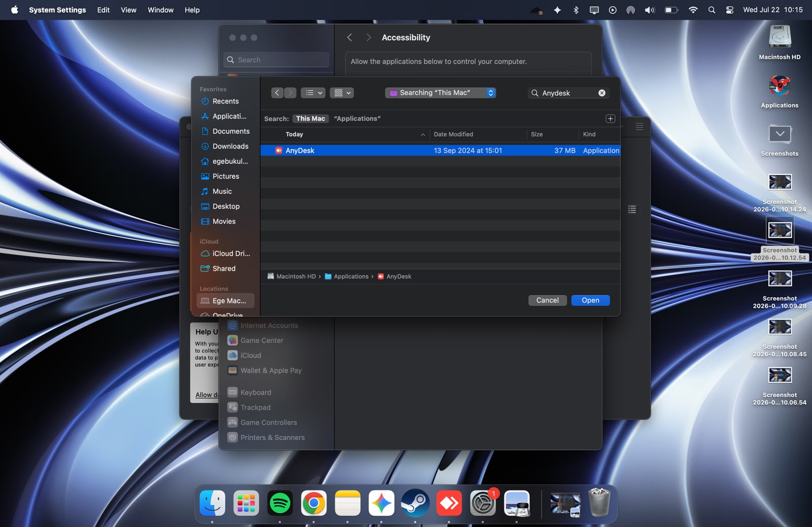Add a search criteria rule with plus button
812x527 pixels.
[x=611, y=119]
